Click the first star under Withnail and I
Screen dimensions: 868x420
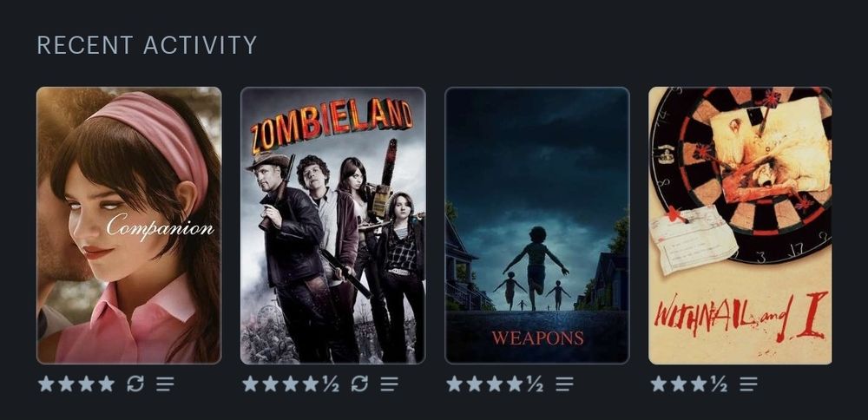[x=658, y=384]
